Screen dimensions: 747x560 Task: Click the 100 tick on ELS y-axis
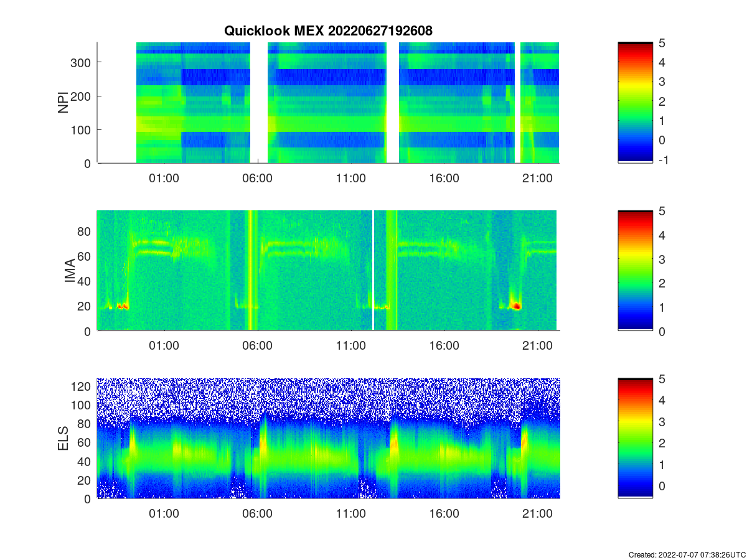coord(82,405)
